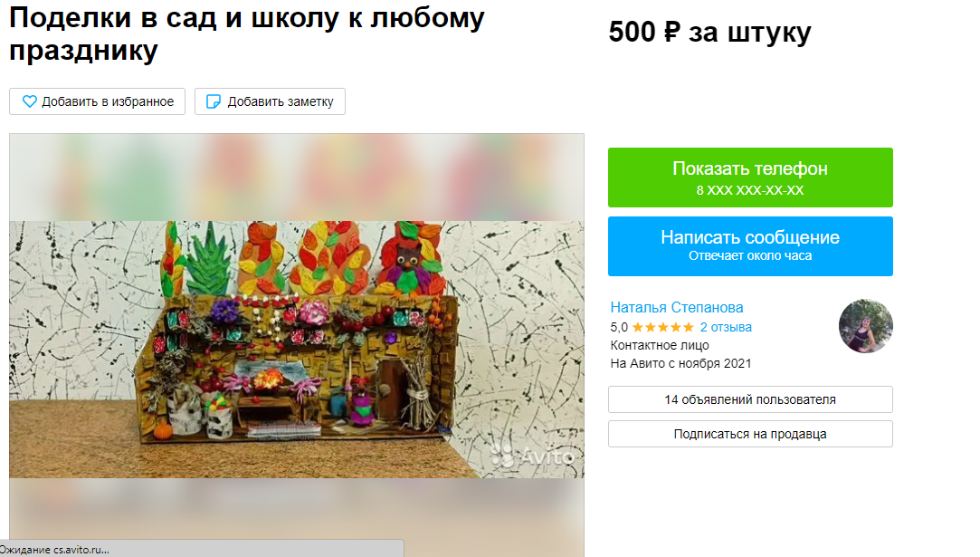This screenshot has width=980, height=557.
Task: Click Написать сообщение button
Action: tap(750, 246)
